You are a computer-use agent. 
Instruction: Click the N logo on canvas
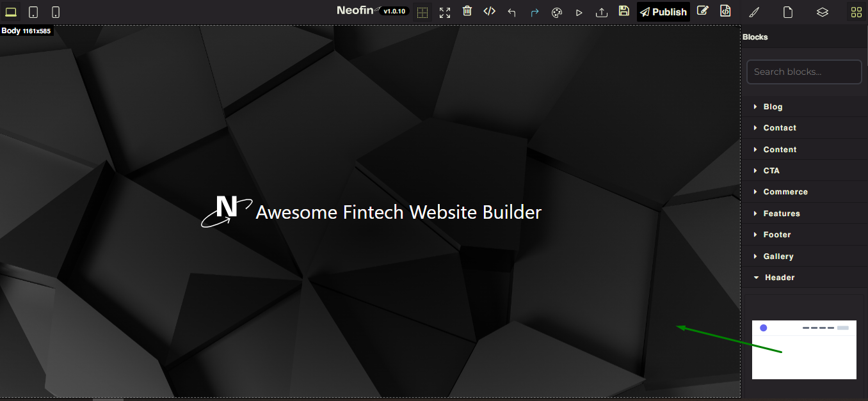click(227, 211)
